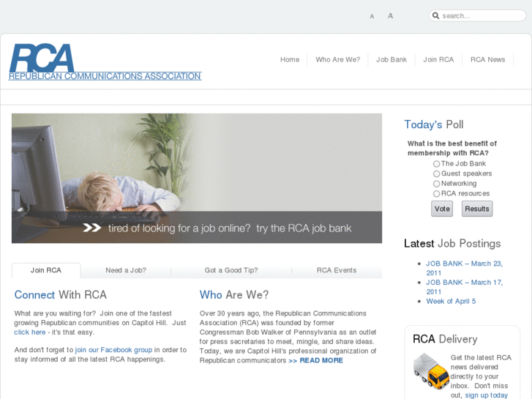Click the Republican Communications Association text link

click(x=105, y=76)
